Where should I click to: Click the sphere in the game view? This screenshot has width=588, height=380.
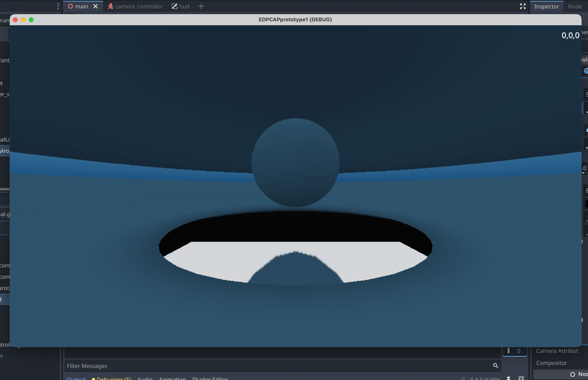coord(295,162)
